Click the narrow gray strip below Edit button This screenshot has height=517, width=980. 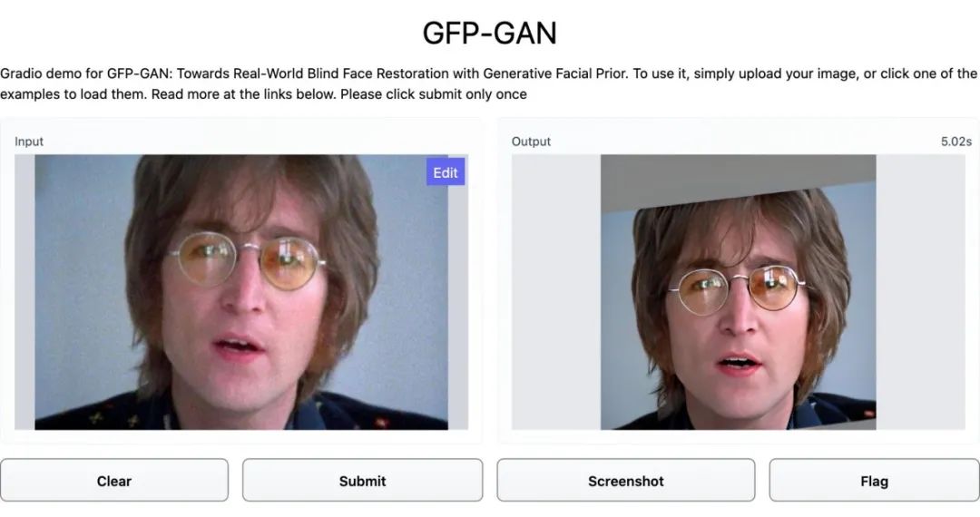point(458,307)
